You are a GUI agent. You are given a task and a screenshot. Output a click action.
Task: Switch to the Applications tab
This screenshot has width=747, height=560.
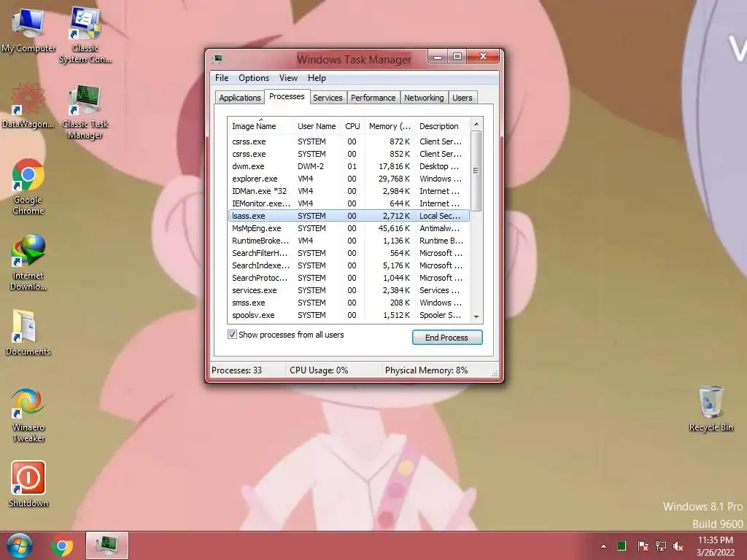[x=239, y=98]
